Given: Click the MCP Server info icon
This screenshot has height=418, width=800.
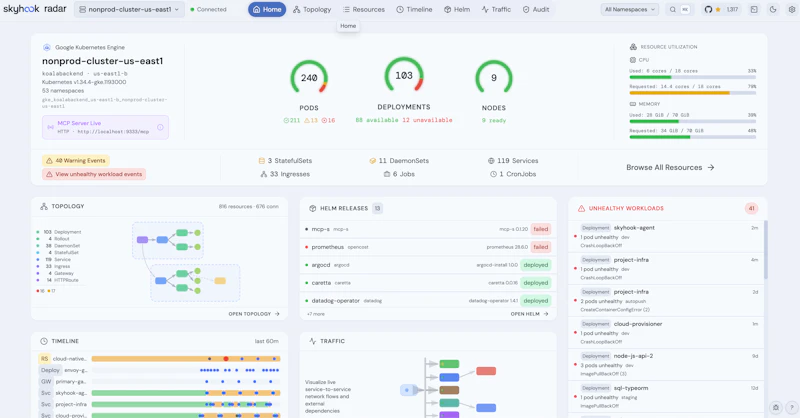Looking at the screenshot, I should tap(160, 127).
